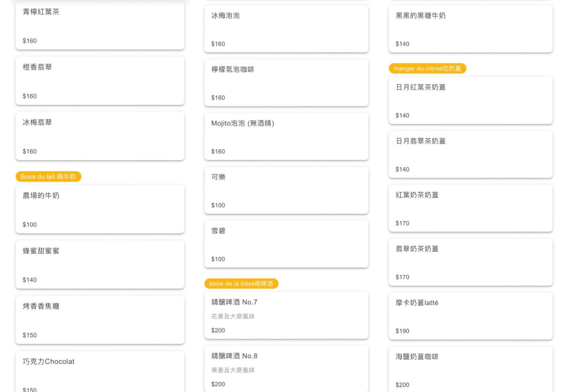Open the 紅葉奶茶奶蓋 card

point(471,208)
